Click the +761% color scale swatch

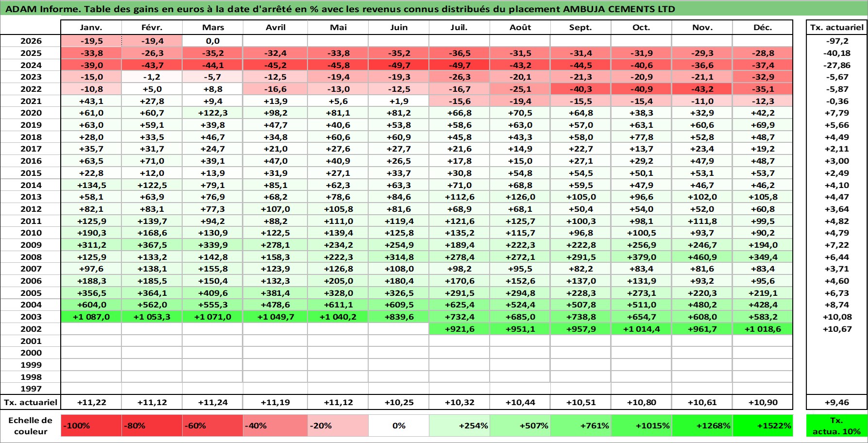coord(580,426)
